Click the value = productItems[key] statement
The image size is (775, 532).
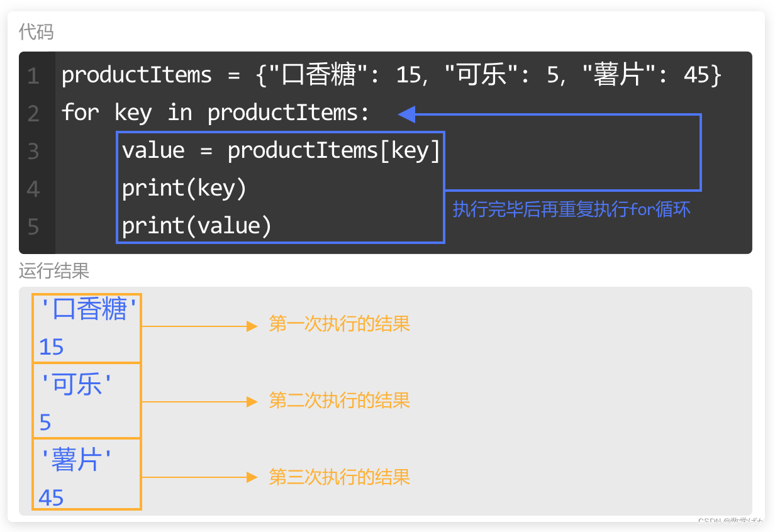click(281, 151)
